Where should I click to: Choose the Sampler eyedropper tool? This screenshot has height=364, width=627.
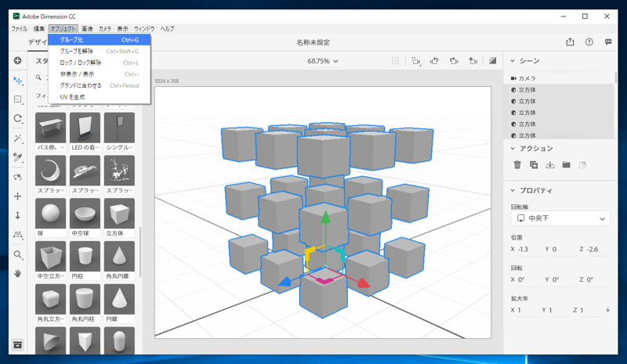17,157
